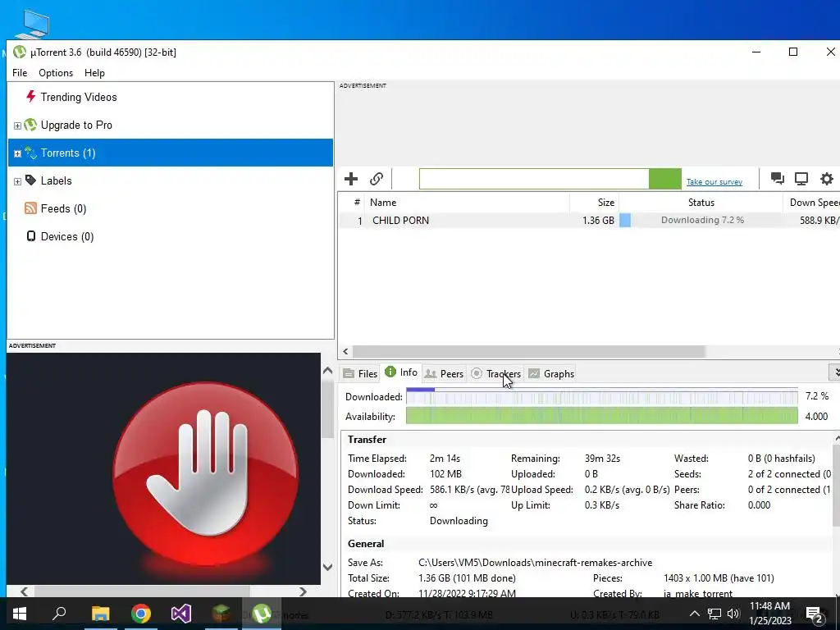Show hidden tray icons chevron
The width and height of the screenshot is (840, 630).
pos(694,614)
